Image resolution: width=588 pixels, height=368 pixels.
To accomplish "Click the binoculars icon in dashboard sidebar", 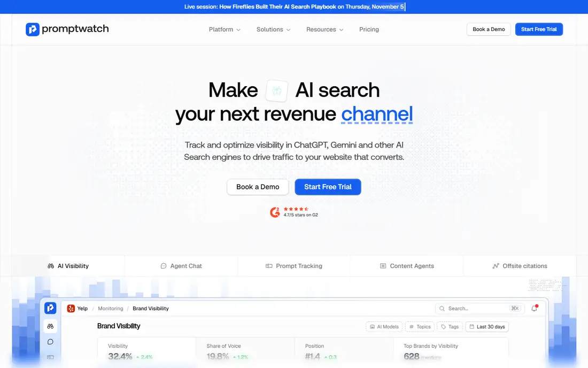I will click(50, 326).
